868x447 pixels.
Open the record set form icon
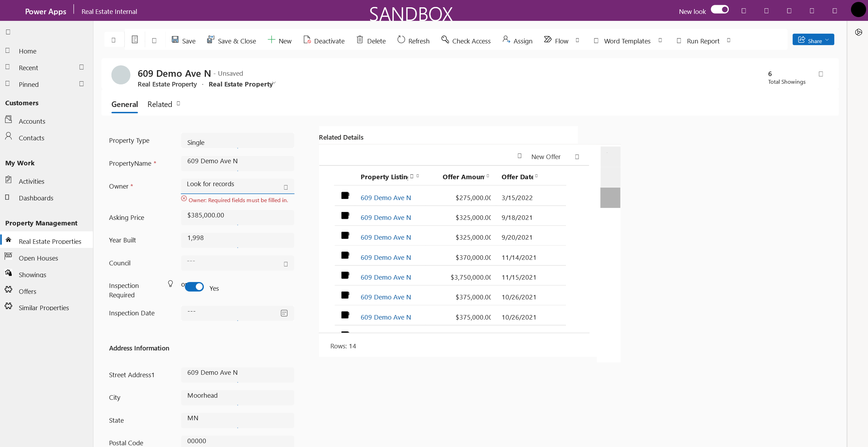(135, 40)
